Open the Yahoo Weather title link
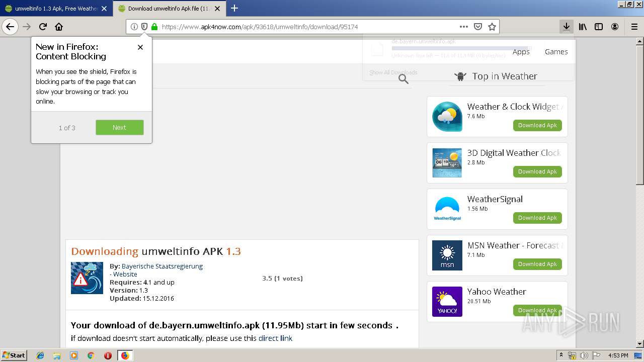Screen dimensions: 644x362 point(497,292)
